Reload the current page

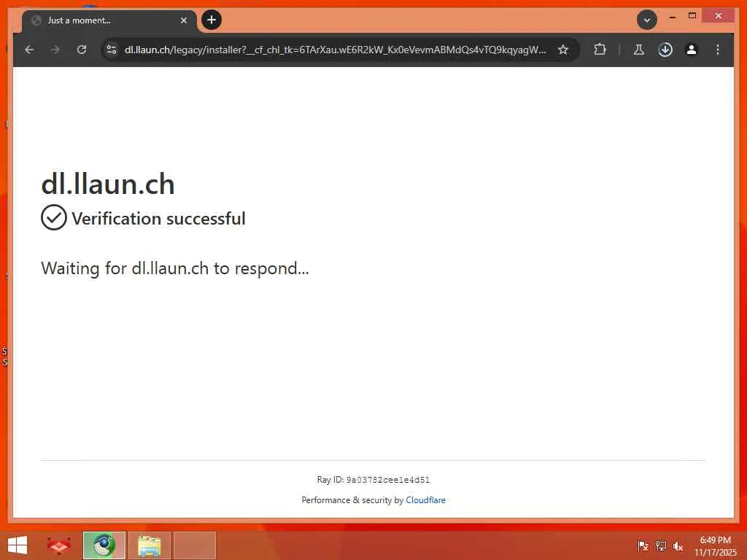click(82, 50)
